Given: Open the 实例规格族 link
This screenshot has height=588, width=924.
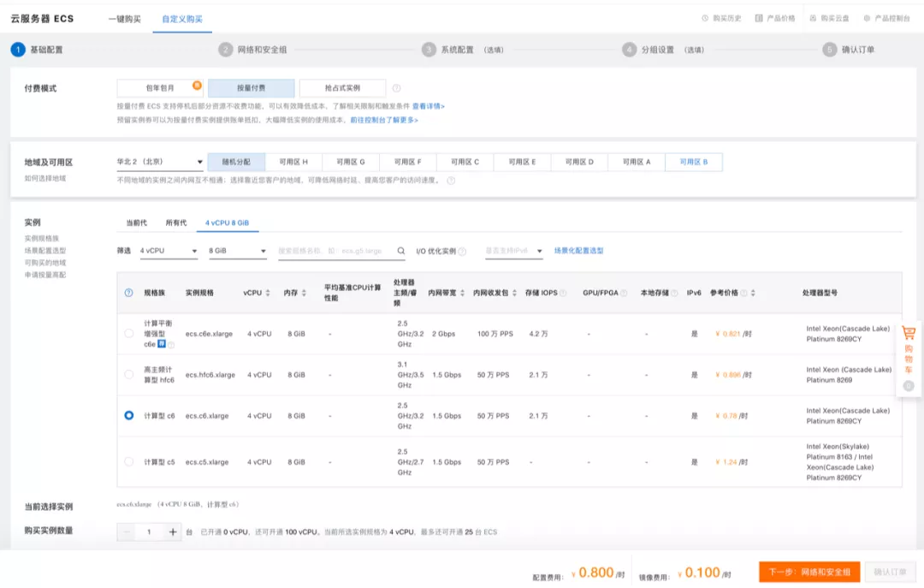Looking at the screenshot, I should pos(42,238).
